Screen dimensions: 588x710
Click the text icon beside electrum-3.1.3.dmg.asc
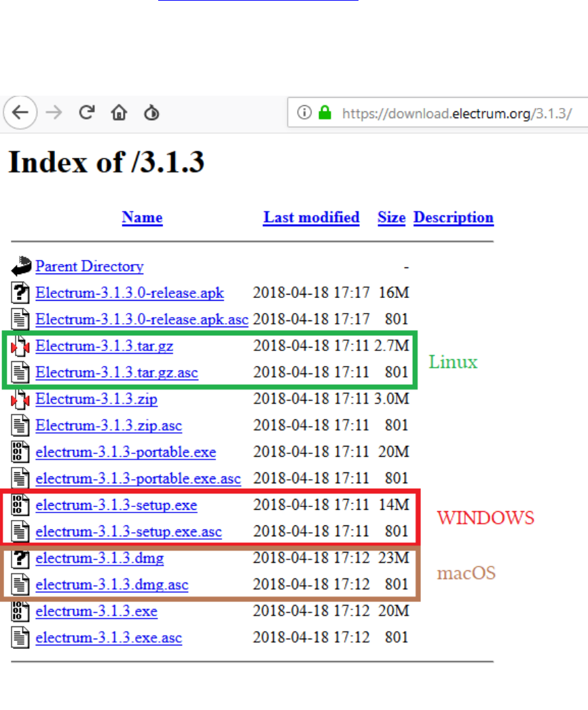click(20, 584)
